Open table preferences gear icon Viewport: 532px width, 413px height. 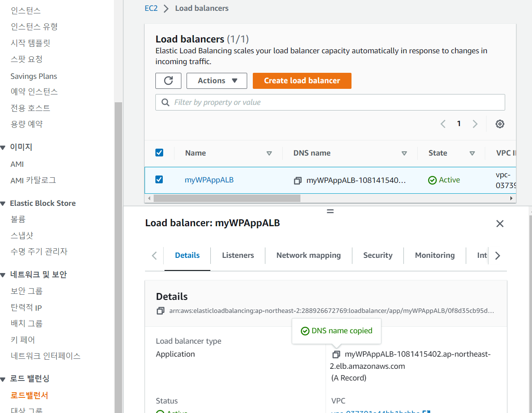tap(500, 124)
